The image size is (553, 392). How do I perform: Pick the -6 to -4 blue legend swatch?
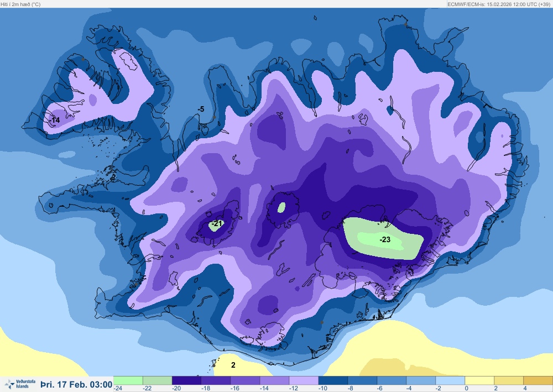[x=392, y=380]
